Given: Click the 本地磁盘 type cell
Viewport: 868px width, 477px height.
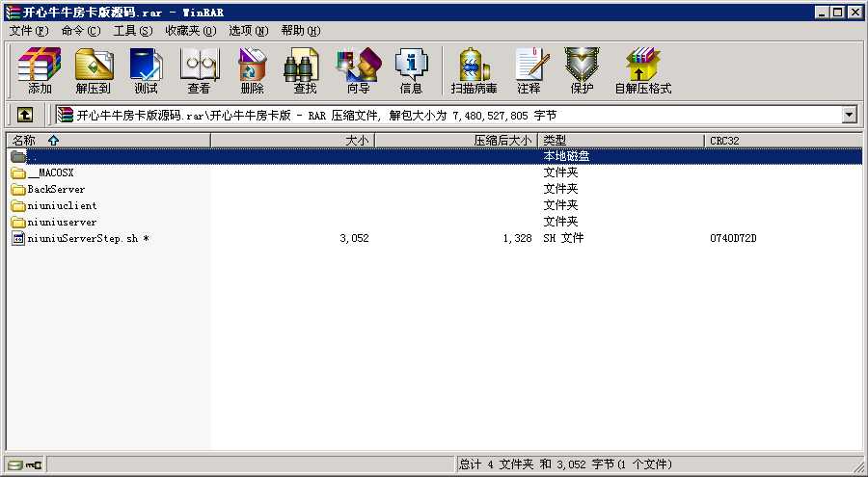Looking at the screenshot, I should coord(566,156).
